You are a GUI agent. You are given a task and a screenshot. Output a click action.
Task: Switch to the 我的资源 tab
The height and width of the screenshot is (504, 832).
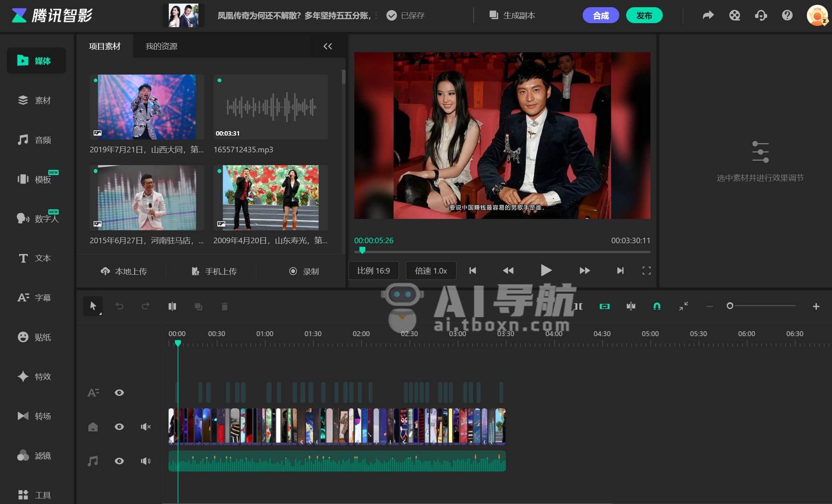point(161,46)
